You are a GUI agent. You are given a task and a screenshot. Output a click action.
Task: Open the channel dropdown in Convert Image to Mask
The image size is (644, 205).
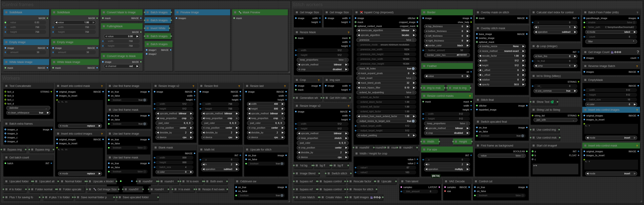122,66
